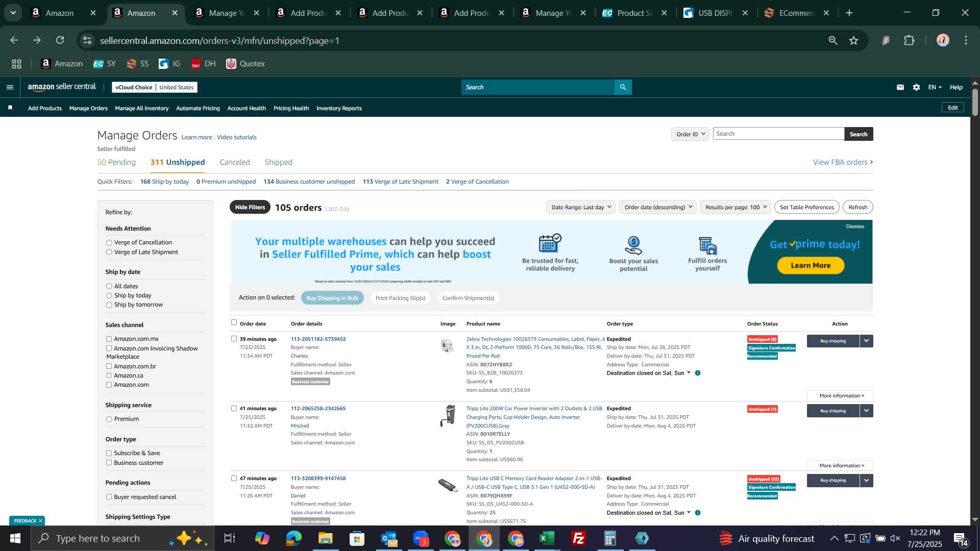Click the Order ID search input field
This screenshot has width=980, height=551.
tap(778, 134)
